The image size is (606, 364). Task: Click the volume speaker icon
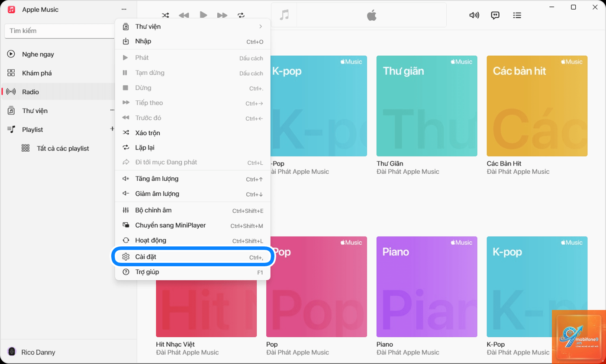click(474, 15)
